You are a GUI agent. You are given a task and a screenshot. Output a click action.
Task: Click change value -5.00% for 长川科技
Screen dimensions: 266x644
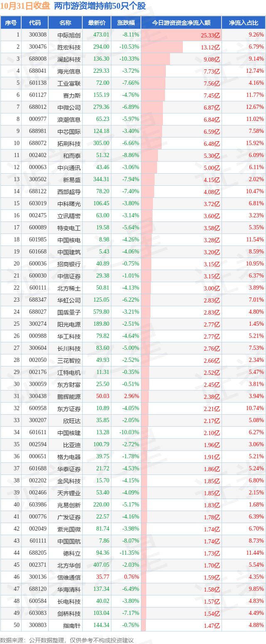[131, 349]
